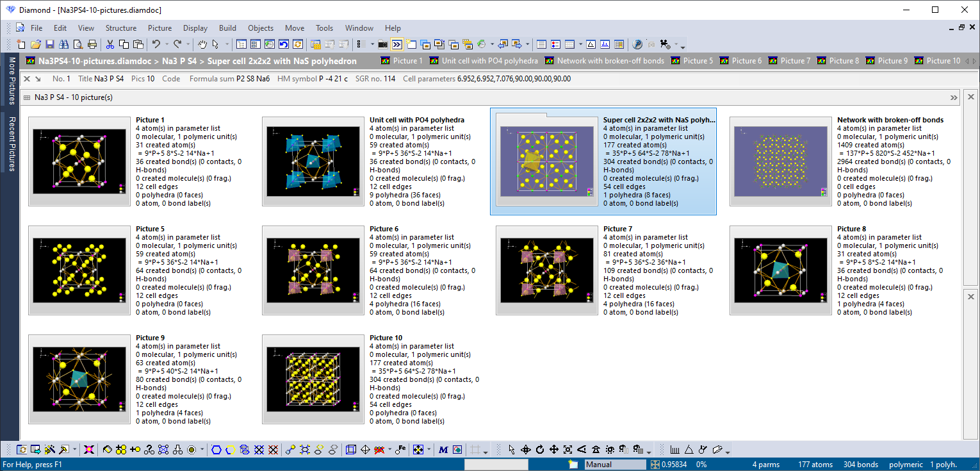980x471 pixels.
Task: Click the progress bar in the status bar
Action: coord(496,464)
